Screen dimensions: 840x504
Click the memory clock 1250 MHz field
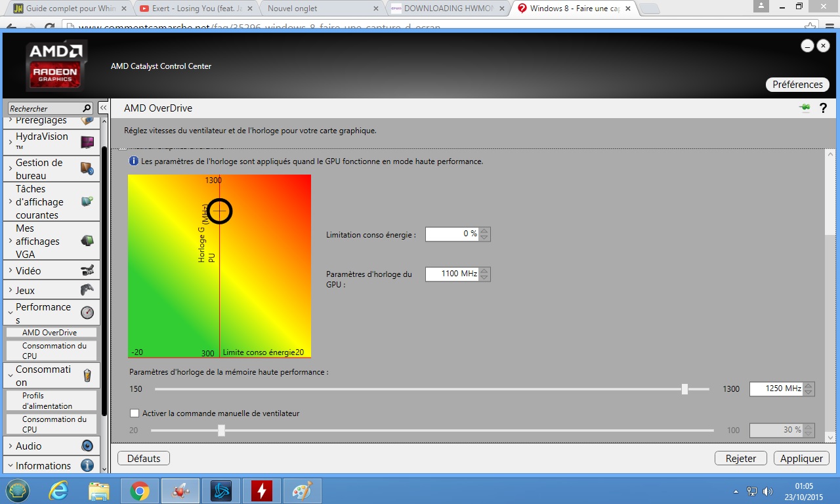pyautogui.click(x=776, y=388)
